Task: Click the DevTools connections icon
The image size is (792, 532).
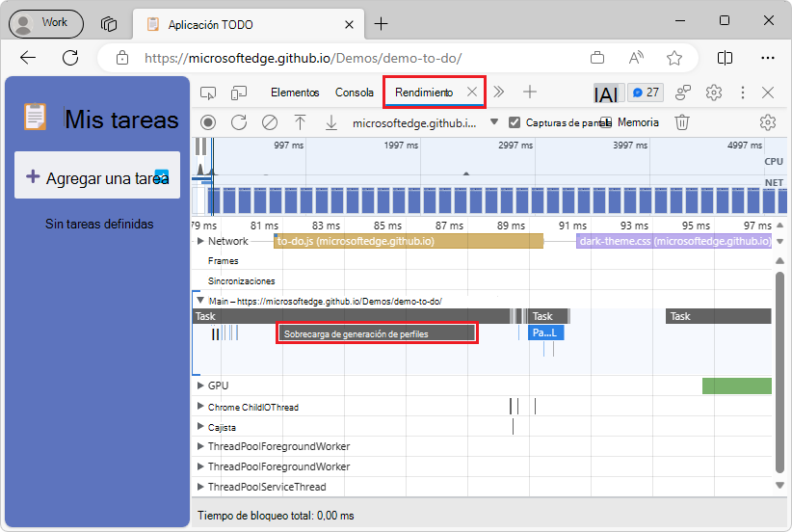Action: tap(683, 93)
